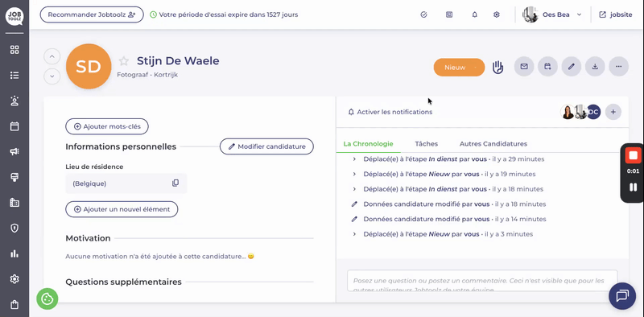This screenshot has width=644, height=317.
Task: Open the chat widget button
Action: (x=622, y=295)
